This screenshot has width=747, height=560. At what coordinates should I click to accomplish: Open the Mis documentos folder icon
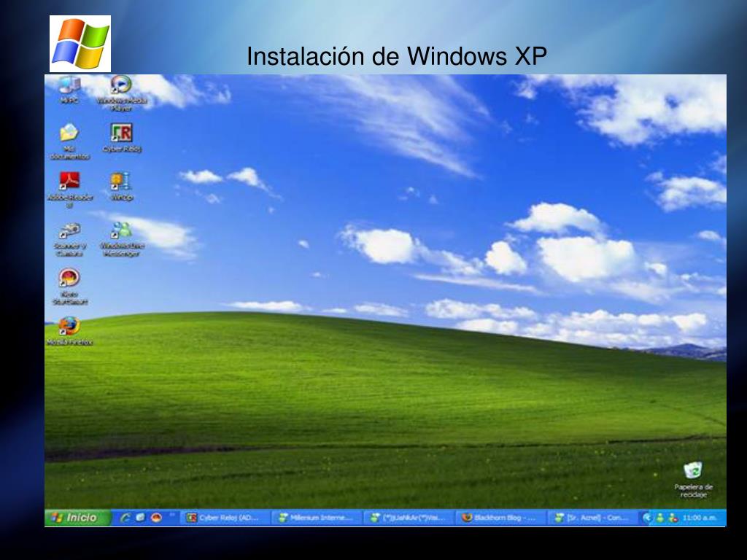pyautogui.click(x=69, y=141)
